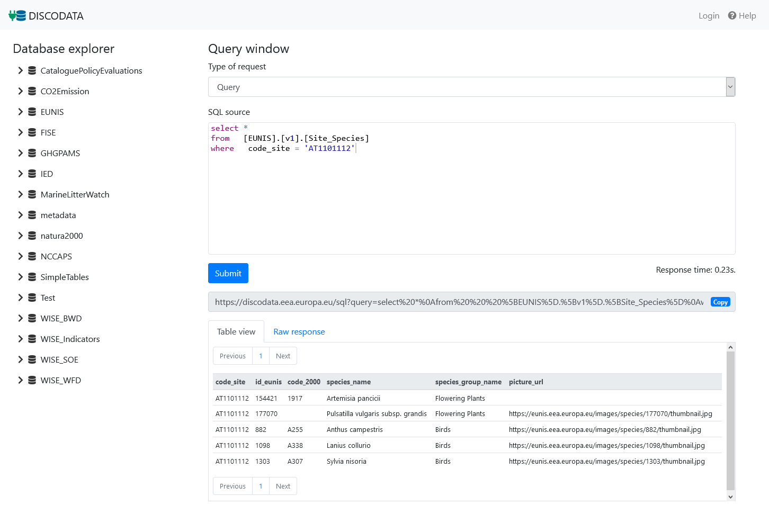The height and width of the screenshot is (532, 769).
Task: Click database icon next to CO2Emission
Action: [32, 91]
